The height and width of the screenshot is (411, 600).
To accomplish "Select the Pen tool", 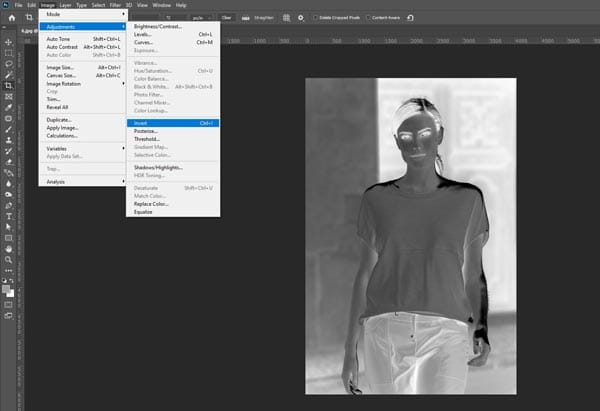I will click(x=8, y=206).
